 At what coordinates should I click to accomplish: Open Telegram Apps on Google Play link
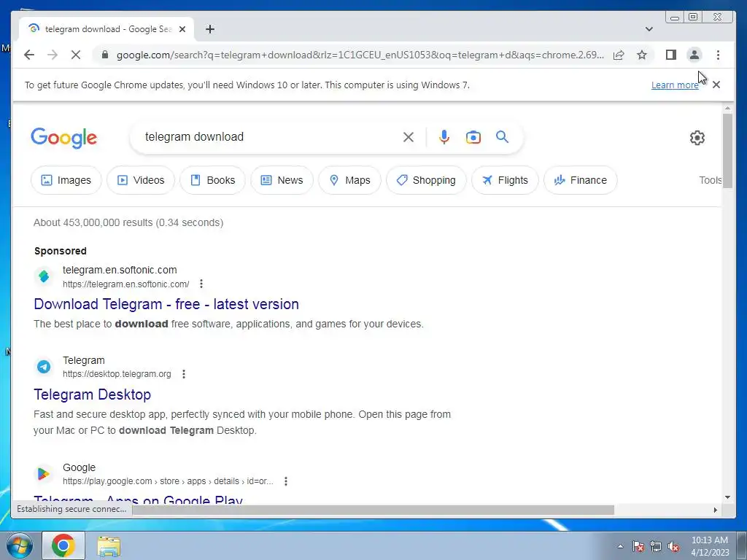point(138,499)
